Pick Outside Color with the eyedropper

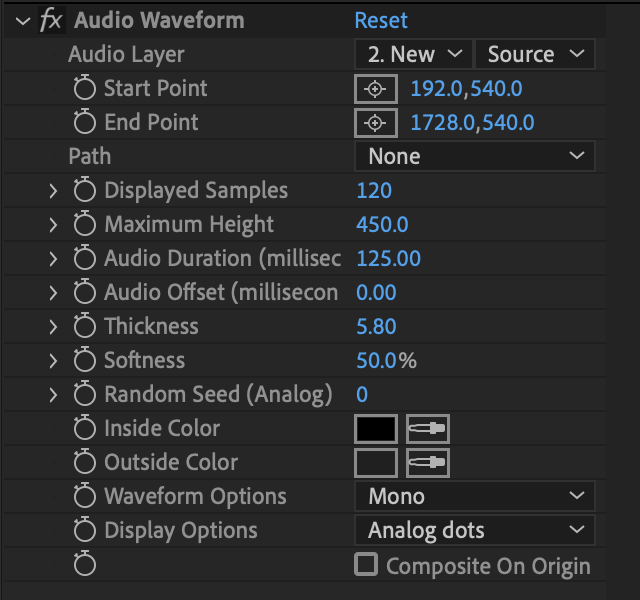(428, 463)
